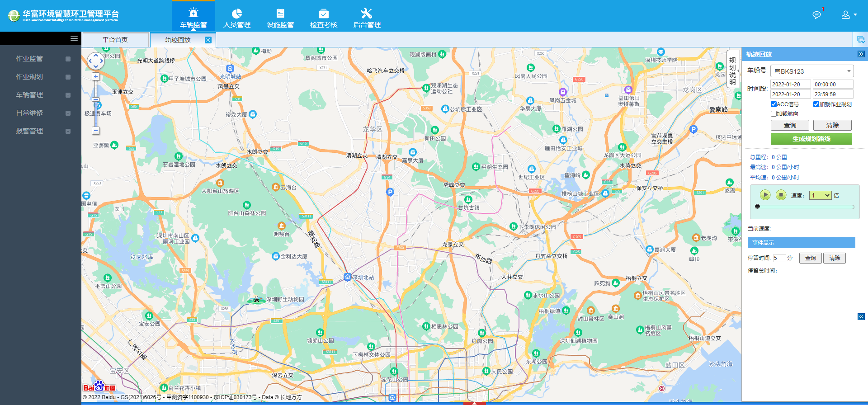
Task: Collapse the 轨迹回放 panel with arrow icon
Action: 861,54
